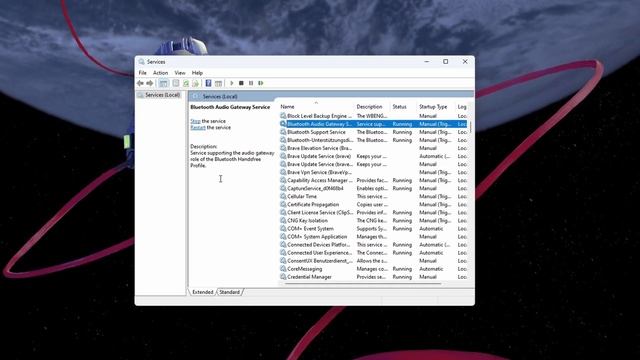Viewport: 640px width, 360px height.
Task: Select the Client License Service (ClipSVC) row
Action: [373, 212]
